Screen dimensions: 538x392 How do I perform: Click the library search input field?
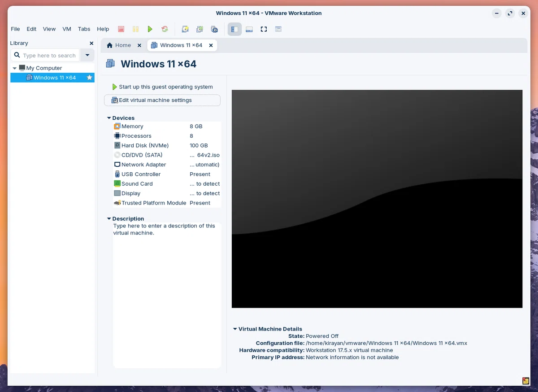point(45,56)
